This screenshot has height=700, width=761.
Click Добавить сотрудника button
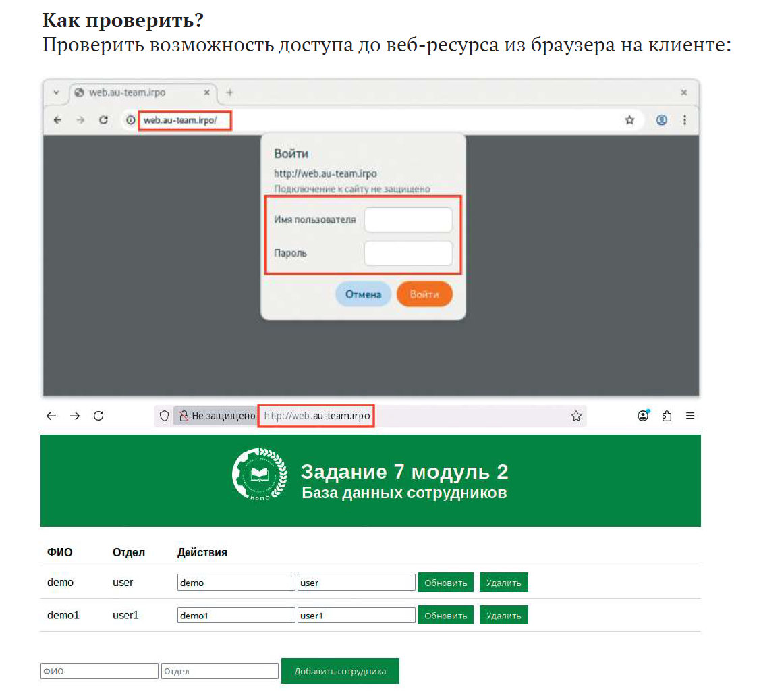coord(340,671)
